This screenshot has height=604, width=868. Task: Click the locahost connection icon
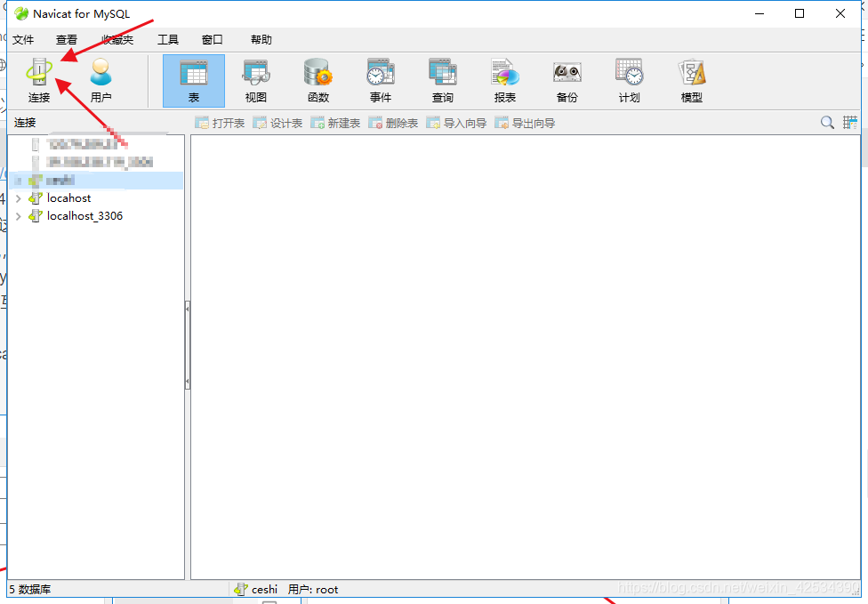[x=36, y=198]
